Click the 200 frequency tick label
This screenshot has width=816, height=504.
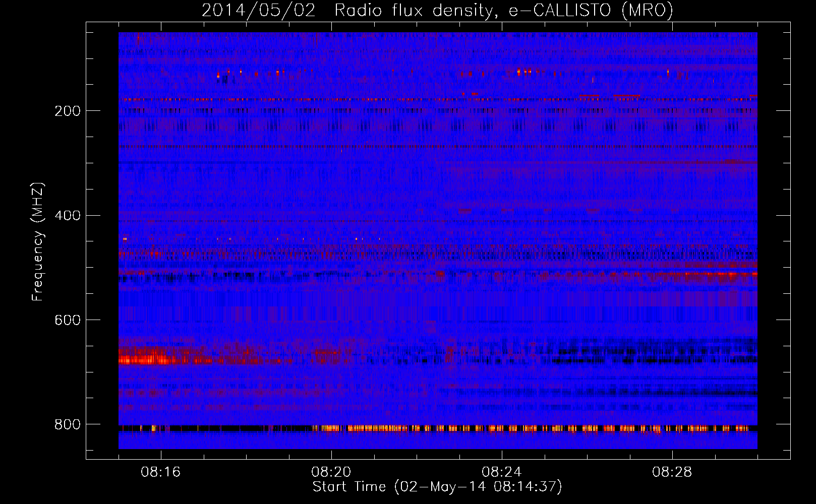click(x=68, y=111)
